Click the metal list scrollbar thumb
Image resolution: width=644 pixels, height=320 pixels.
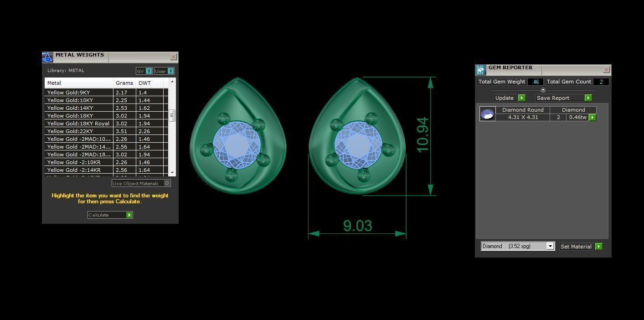point(172,115)
